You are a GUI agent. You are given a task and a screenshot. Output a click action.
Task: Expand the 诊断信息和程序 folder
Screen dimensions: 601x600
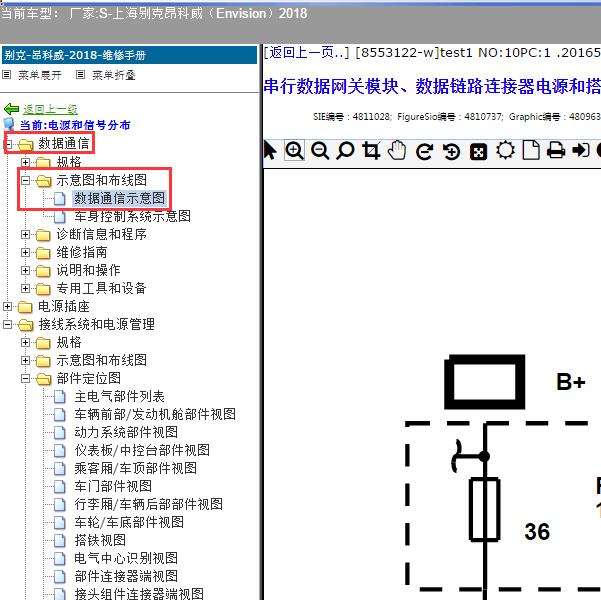coord(26,234)
